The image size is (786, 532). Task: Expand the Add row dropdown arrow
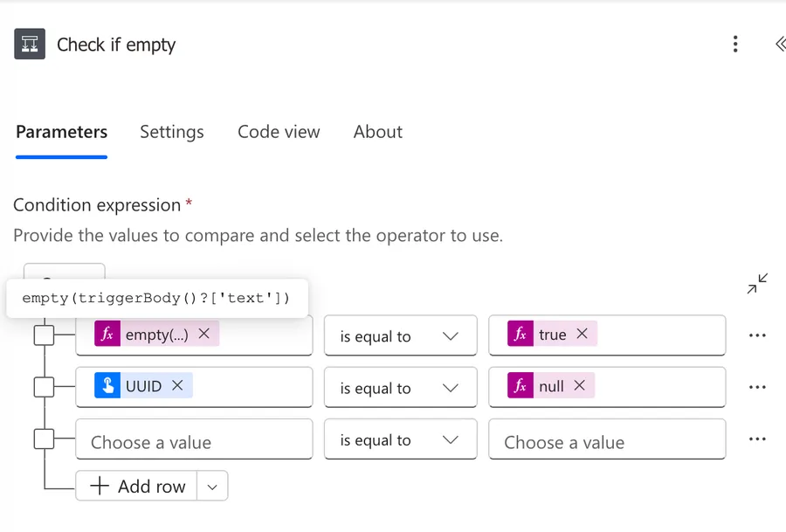[212, 487]
